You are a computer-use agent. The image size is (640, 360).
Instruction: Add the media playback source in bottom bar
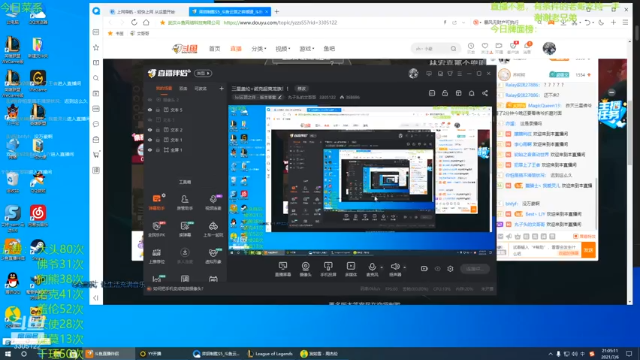coord(351,269)
